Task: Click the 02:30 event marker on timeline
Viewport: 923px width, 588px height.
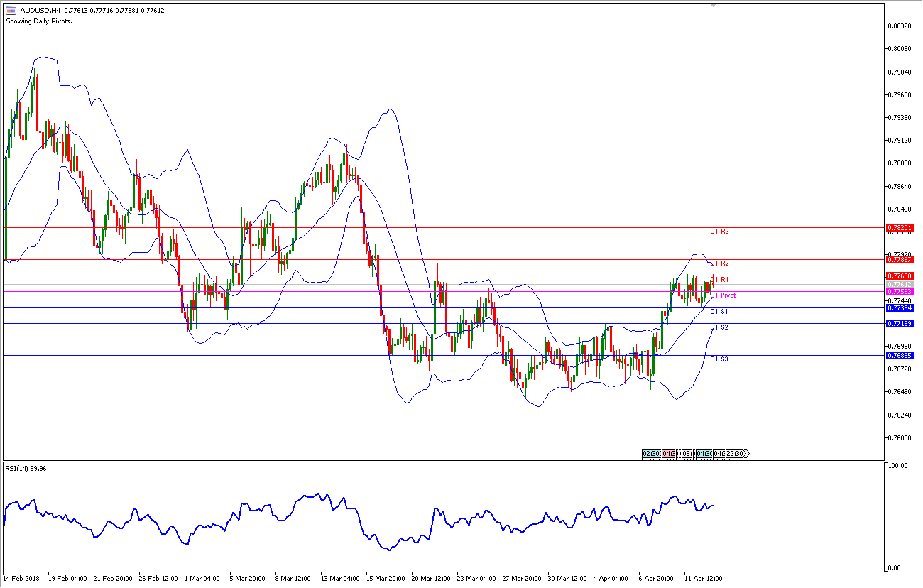Action: (x=650, y=453)
